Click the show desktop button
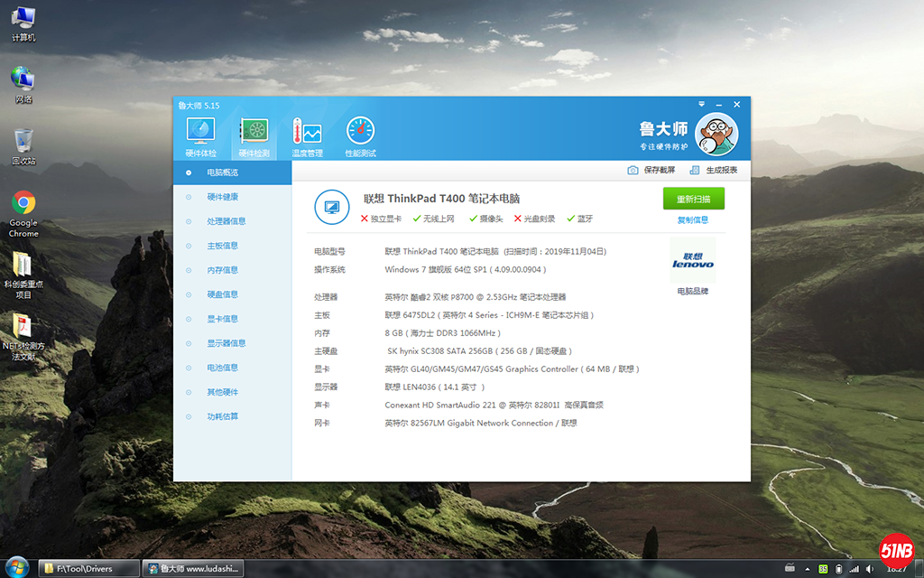This screenshot has height=578, width=924. click(x=919, y=569)
